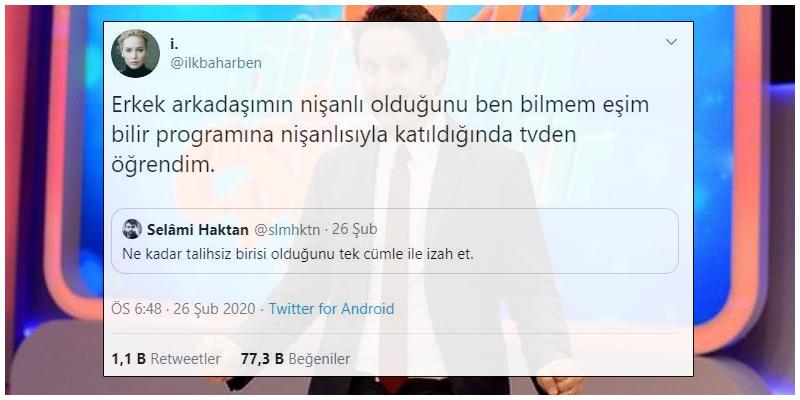The height and width of the screenshot is (400, 800).
Task: Open Selâmi Haktan's small avatar picture
Action: pyautogui.click(x=132, y=229)
